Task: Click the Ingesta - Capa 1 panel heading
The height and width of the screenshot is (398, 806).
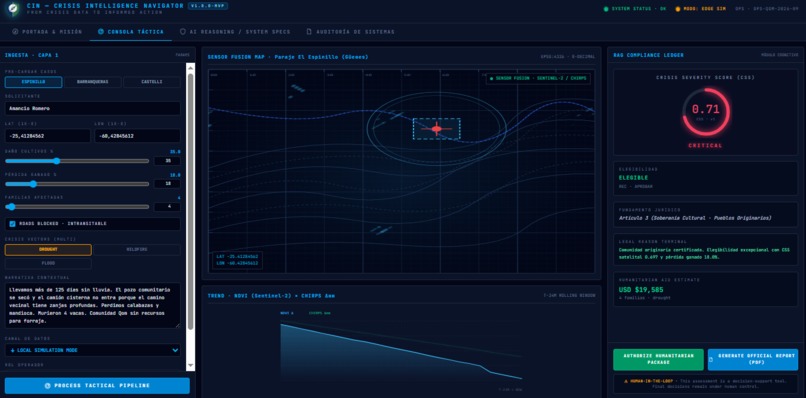Action: click(31, 55)
